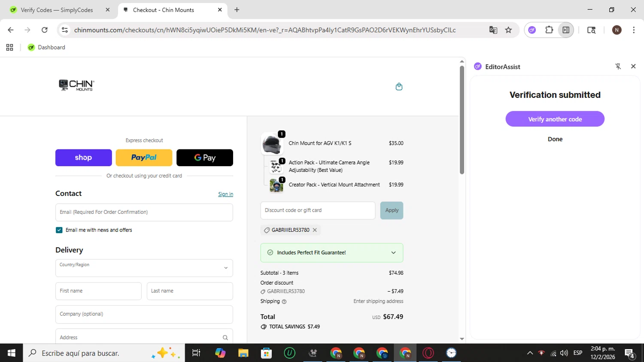Open the Dashboard bookmark
The height and width of the screenshot is (362, 644).
pyautogui.click(x=46, y=47)
